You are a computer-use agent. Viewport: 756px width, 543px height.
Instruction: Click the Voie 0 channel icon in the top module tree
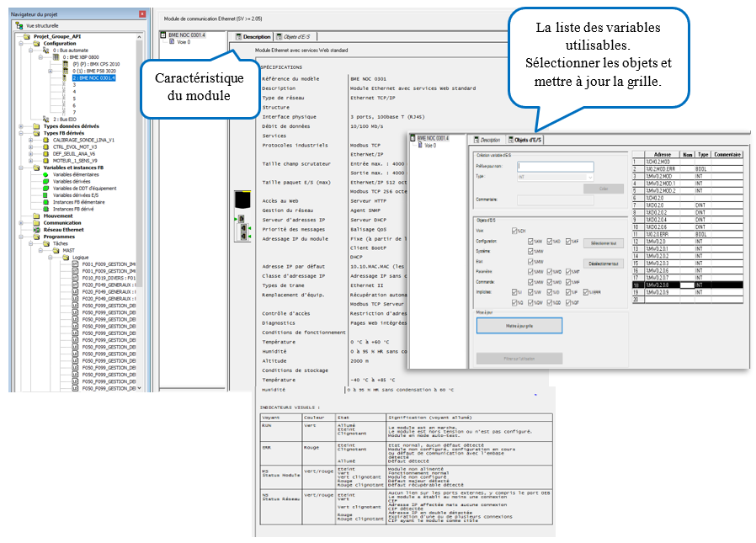(x=173, y=42)
